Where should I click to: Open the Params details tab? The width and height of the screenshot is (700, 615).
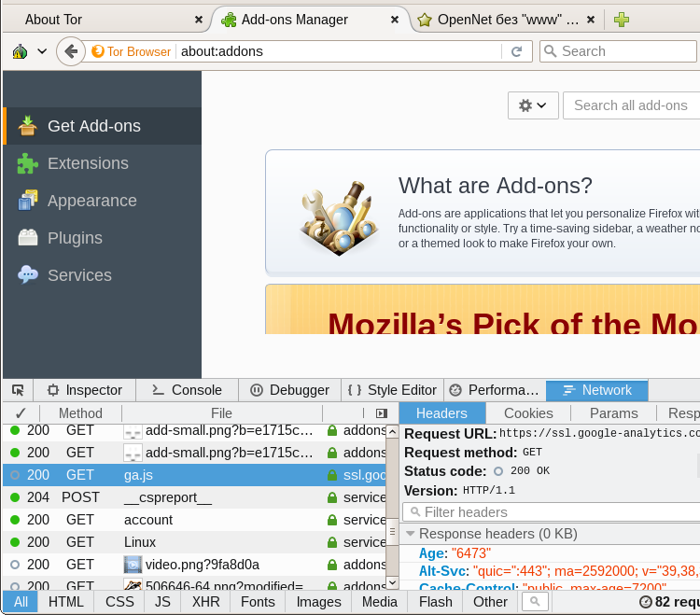coord(614,413)
